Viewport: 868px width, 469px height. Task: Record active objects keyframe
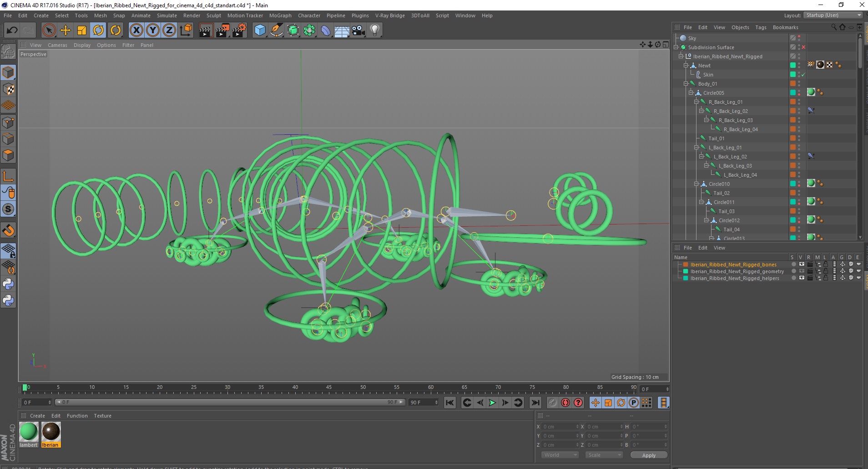pos(552,403)
